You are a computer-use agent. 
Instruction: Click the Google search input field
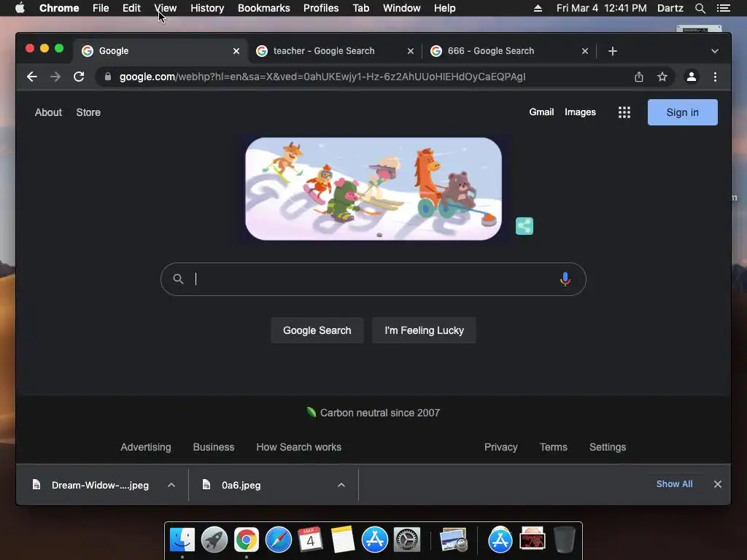tap(373, 279)
